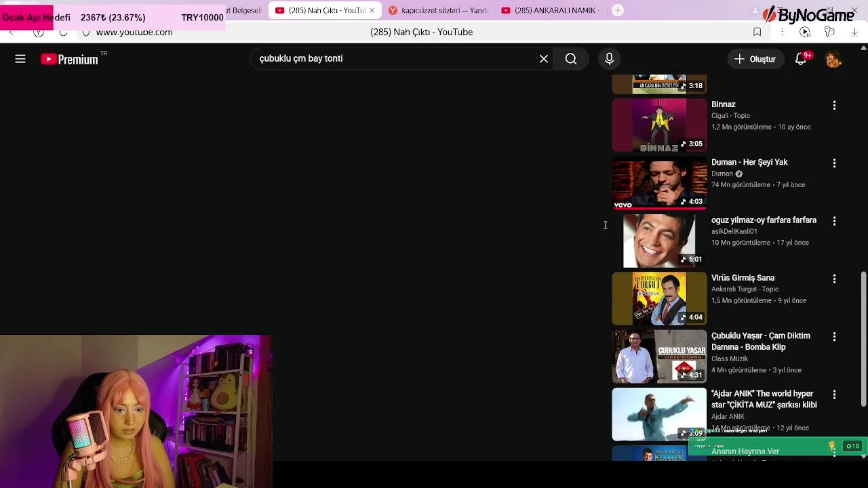
Task: Open options menu for Duman - Her Şeyi Yak
Action: (834, 163)
